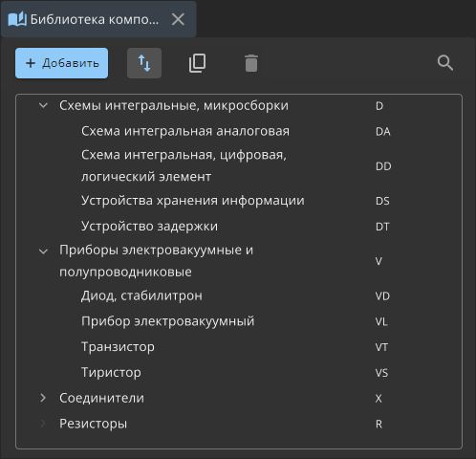Click the DS designator code

[x=382, y=201]
